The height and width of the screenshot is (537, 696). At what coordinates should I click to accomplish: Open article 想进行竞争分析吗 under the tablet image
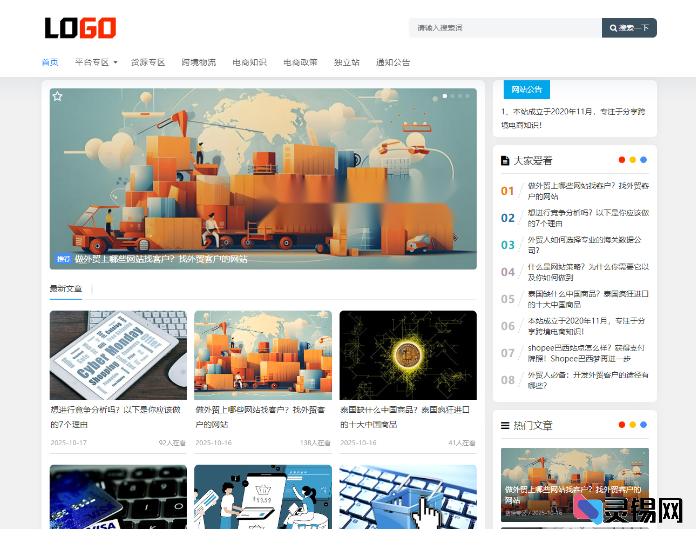(x=115, y=417)
